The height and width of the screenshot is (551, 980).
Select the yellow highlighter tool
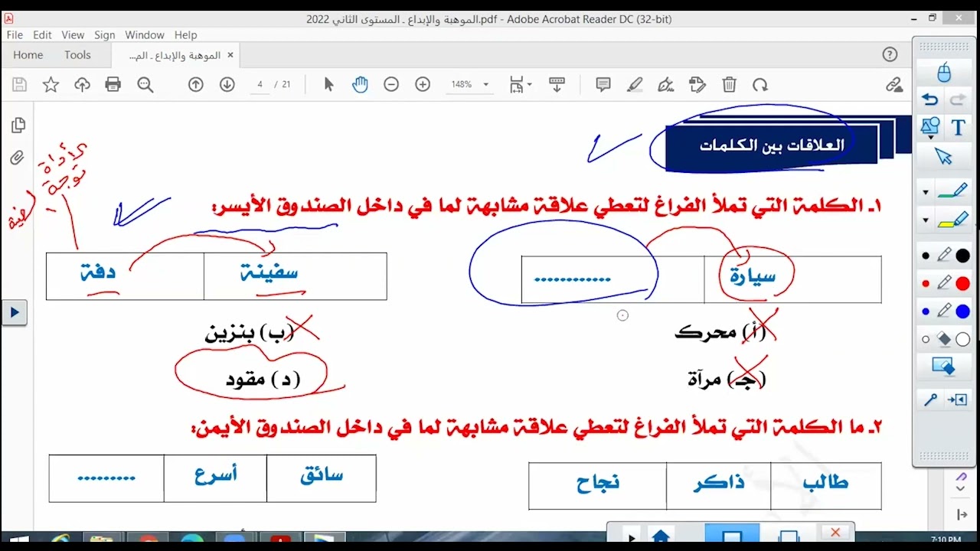pyautogui.click(x=952, y=220)
